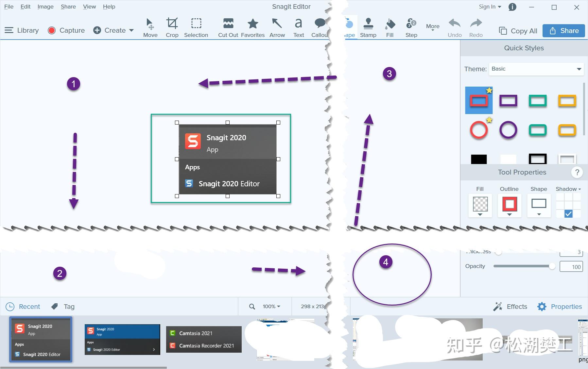Open the Sign In dropdown
588x369 pixels.
tap(490, 7)
